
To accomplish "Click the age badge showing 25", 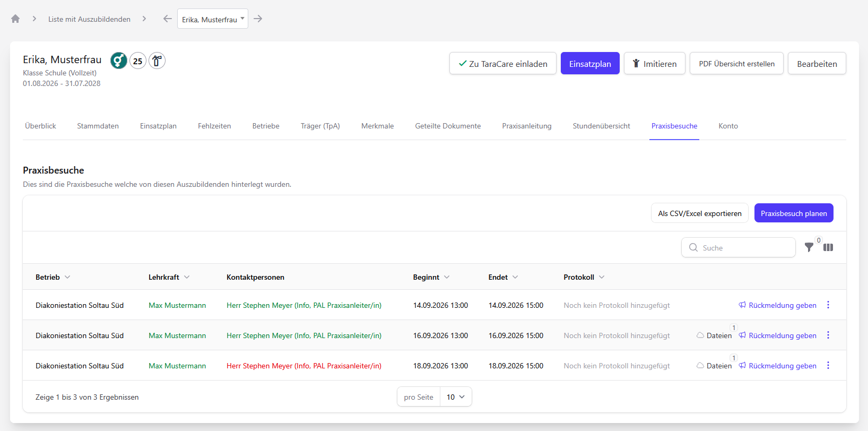I will 138,61.
